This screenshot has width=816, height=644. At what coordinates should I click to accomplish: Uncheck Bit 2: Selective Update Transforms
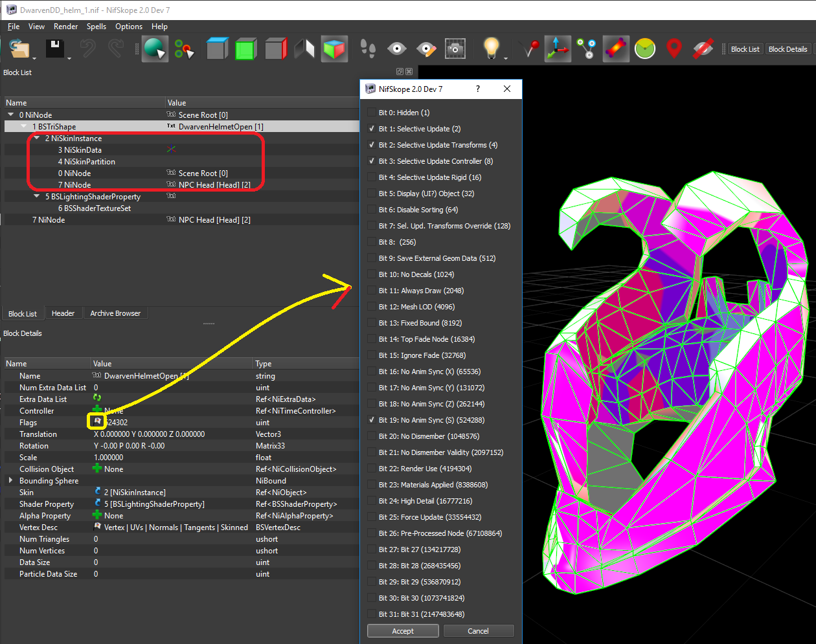tap(372, 145)
